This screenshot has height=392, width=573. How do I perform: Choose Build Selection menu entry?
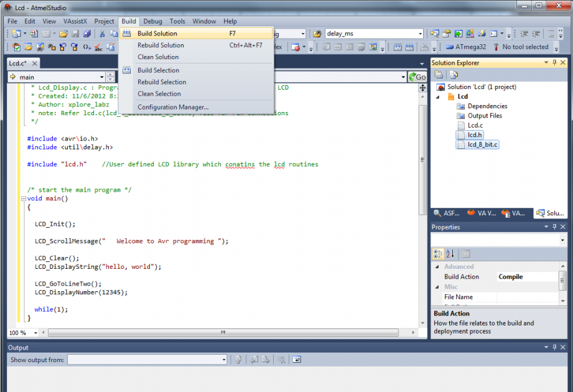[196, 70]
